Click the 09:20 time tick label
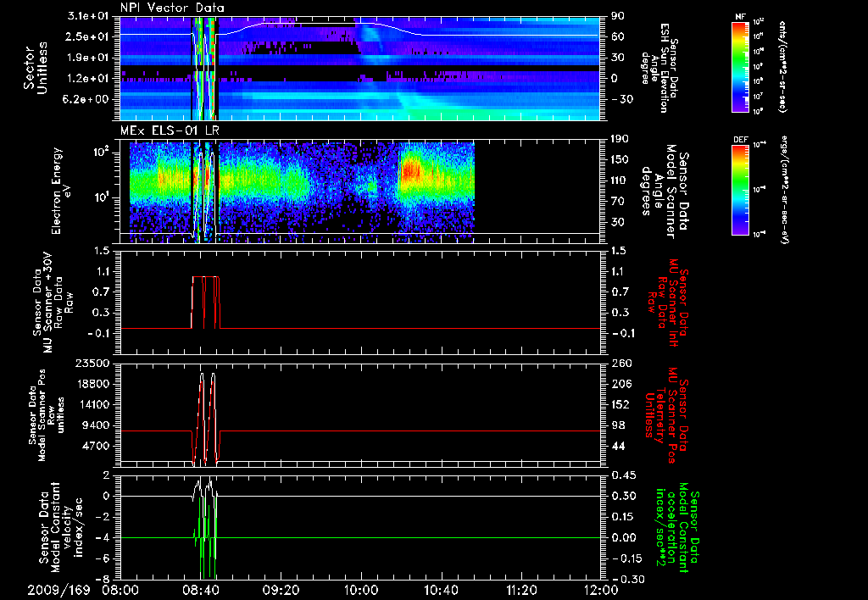Viewport: 868px width, 600px height. click(x=281, y=590)
